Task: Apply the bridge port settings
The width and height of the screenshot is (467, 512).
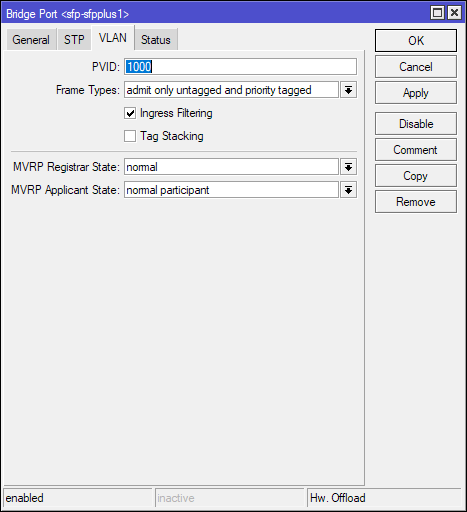Action: coord(416,93)
